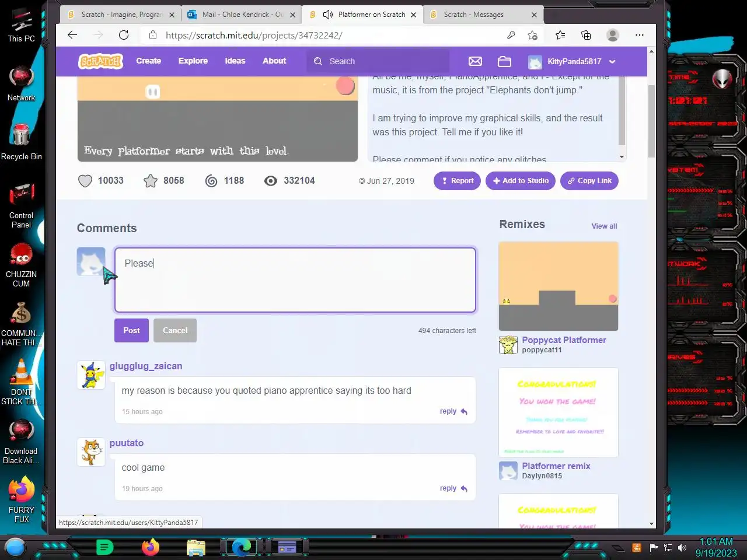Open glugglug_zaican's profile link
The height and width of the screenshot is (560, 747).
[x=146, y=366]
